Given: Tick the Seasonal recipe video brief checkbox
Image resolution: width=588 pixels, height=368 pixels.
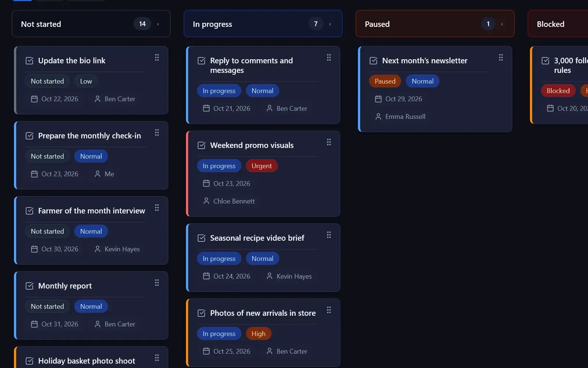Looking at the screenshot, I should 201,238.
